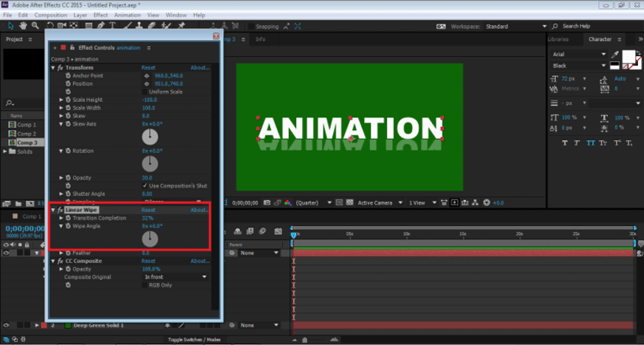
Task: Toggle the CC Composite fx switch
Action: tap(60, 262)
